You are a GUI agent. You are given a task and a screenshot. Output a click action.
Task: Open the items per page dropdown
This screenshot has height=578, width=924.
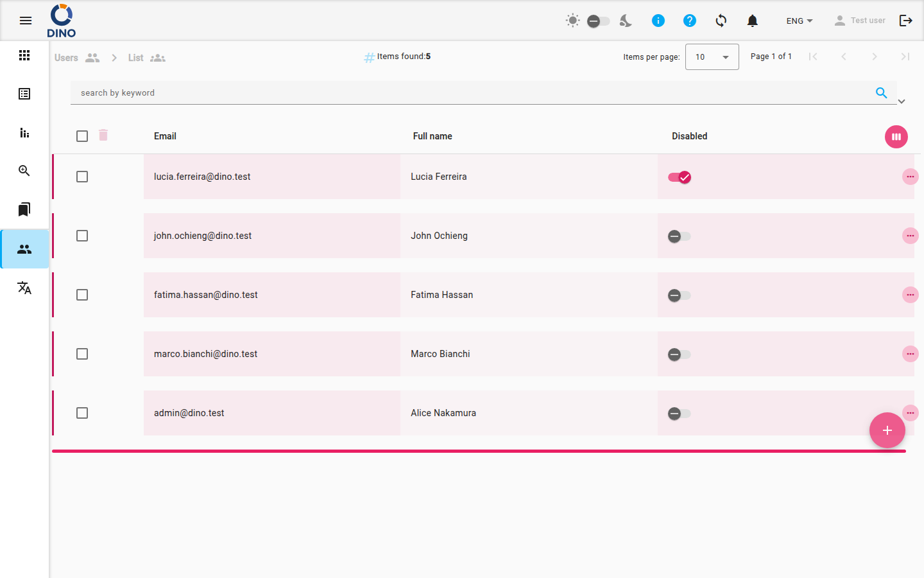(712, 57)
